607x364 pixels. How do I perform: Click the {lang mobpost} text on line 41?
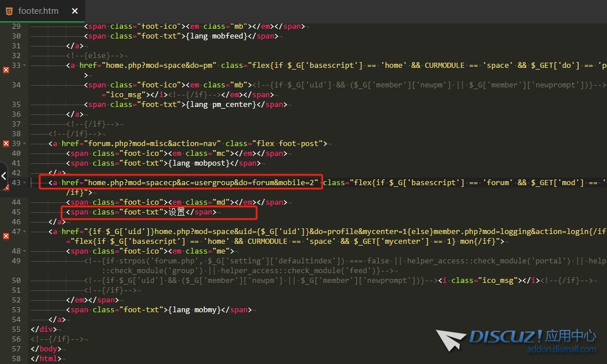tap(203, 163)
